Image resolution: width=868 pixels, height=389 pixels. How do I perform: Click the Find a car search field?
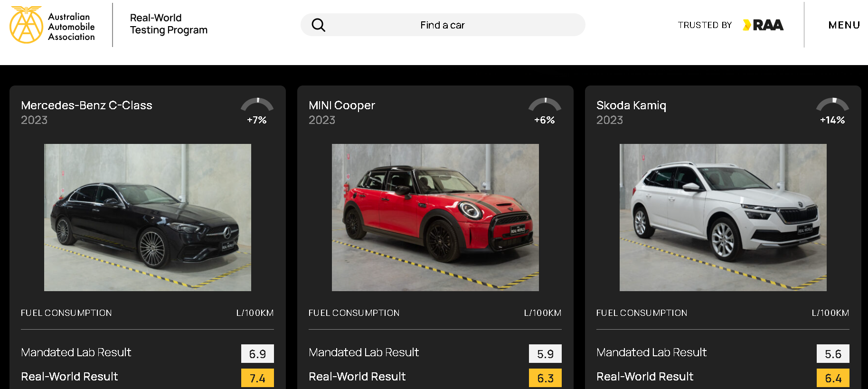point(442,25)
